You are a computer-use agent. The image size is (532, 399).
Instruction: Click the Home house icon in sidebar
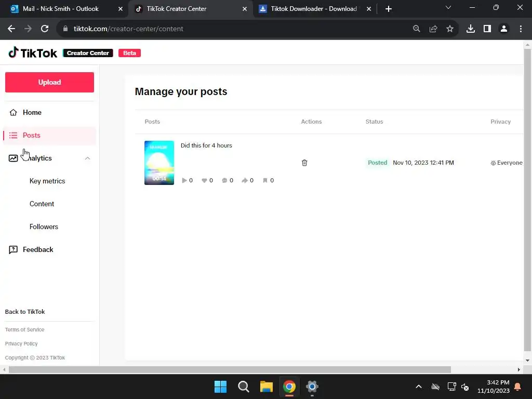pyautogui.click(x=13, y=112)
